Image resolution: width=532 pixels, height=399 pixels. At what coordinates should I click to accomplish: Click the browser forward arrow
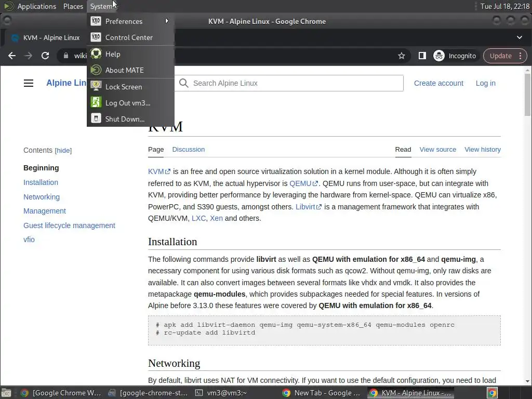coord(29,56)
